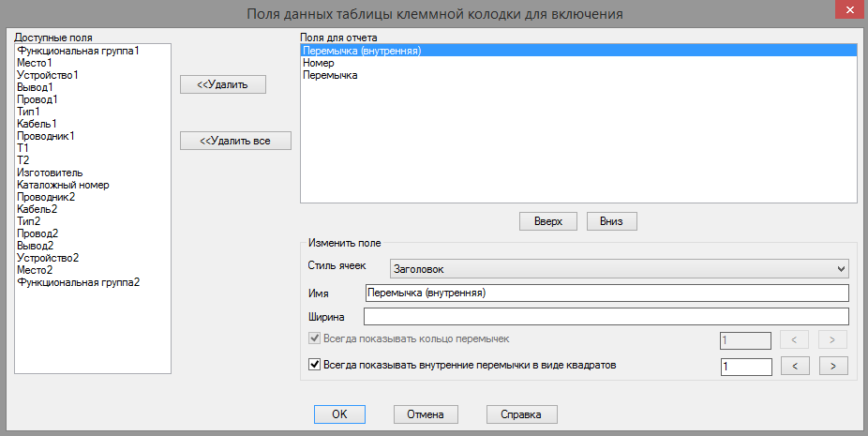Screen dimensions: 868x436
Task: Select Кабель2 in available fields
Action: [93, 209]
